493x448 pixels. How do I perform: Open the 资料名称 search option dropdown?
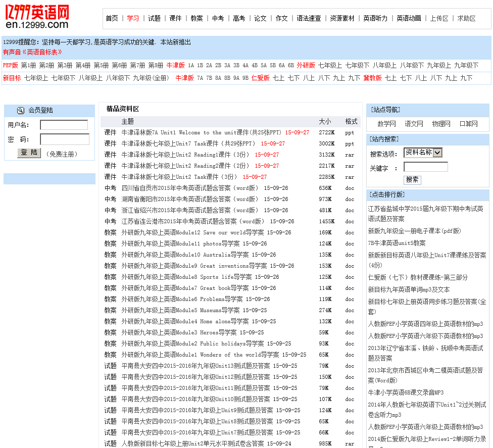(x=423, y=153)
